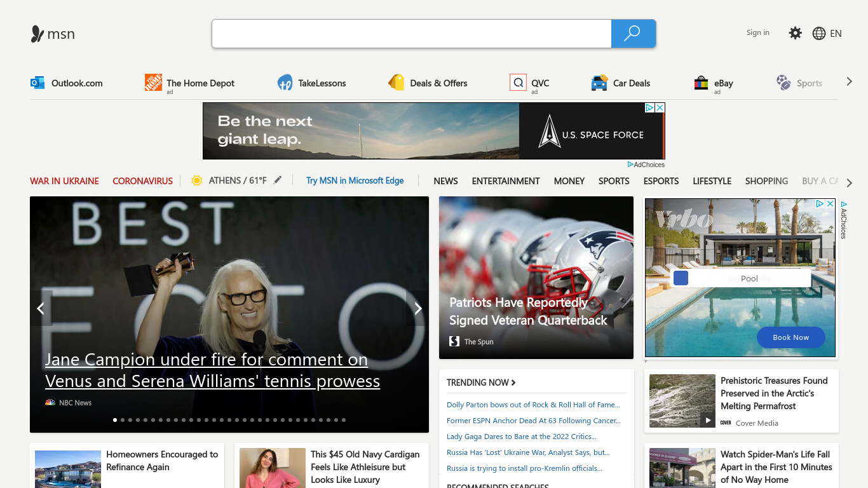This screenshot has height=488, width=868.
Task: Open the NEWS section tab
Action: tap(445, 181)
